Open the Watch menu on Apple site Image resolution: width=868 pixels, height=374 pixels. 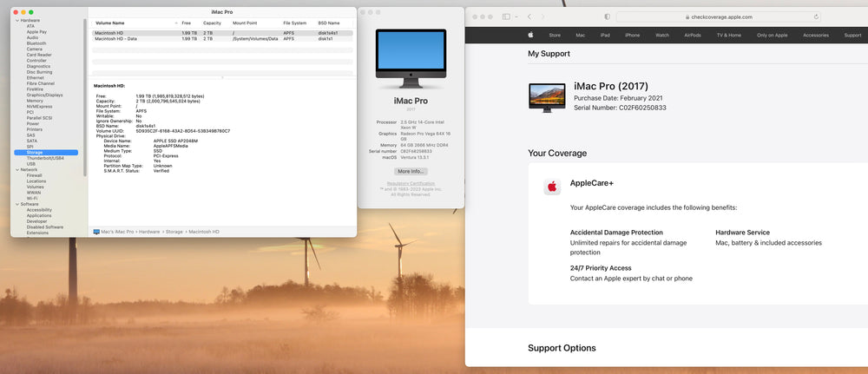(x=662, y=35)
